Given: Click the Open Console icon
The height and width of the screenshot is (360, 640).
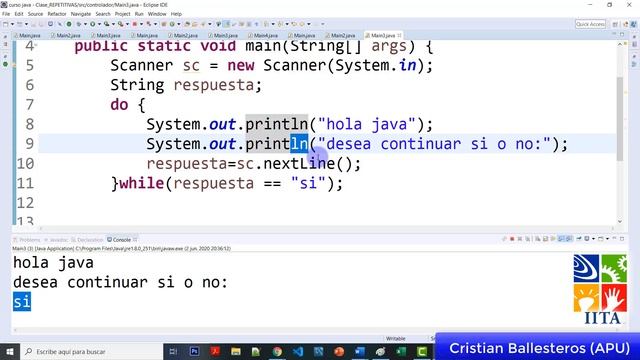Looking at the screenshot, I should 600,239.
